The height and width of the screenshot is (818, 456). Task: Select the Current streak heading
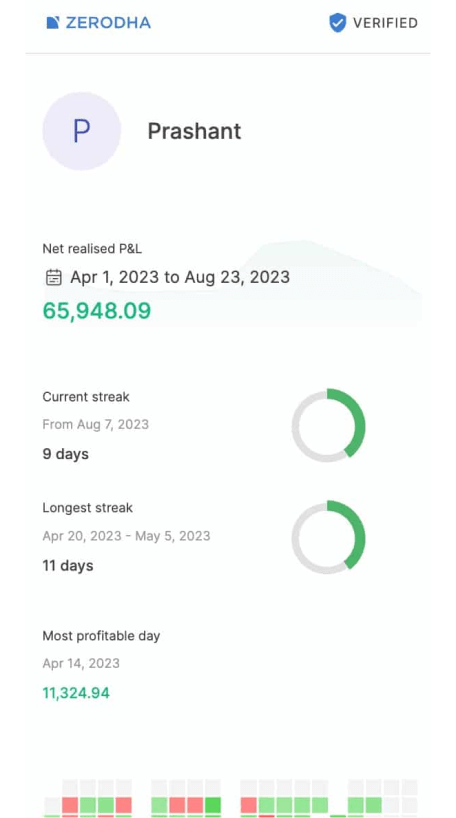tap(86, 396)
